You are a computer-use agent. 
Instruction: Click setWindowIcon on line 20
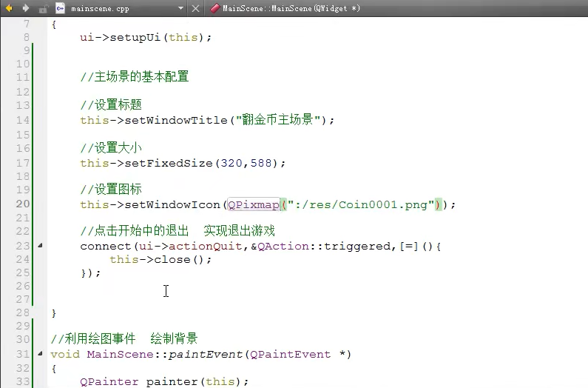pyautogui.click(x=172, y=204)
